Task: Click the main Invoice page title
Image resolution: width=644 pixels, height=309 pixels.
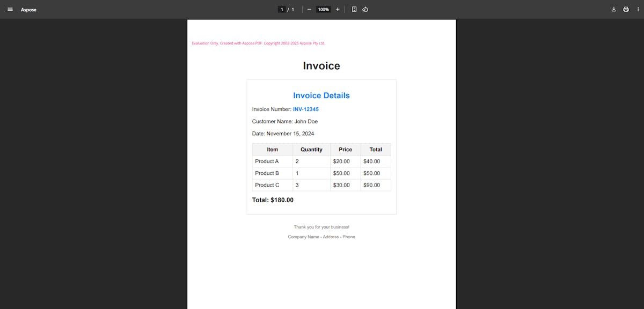Action: tap(321, 66)
